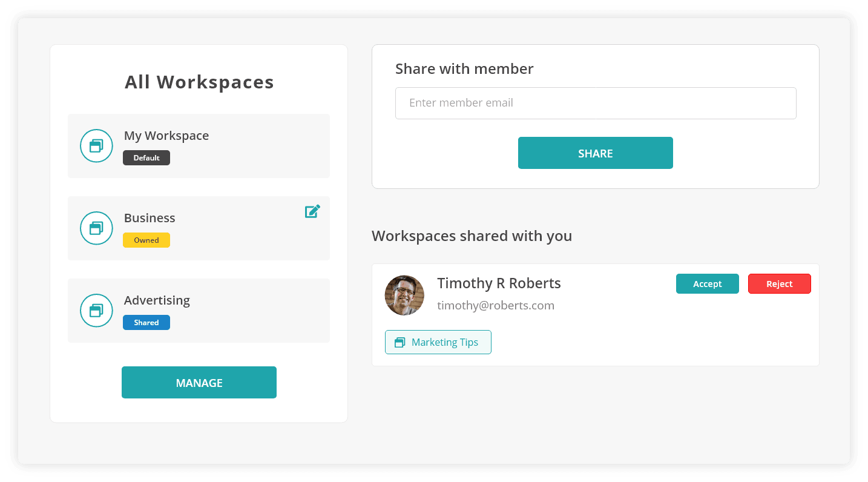Click the SHARE button

[x=596, y=153]
